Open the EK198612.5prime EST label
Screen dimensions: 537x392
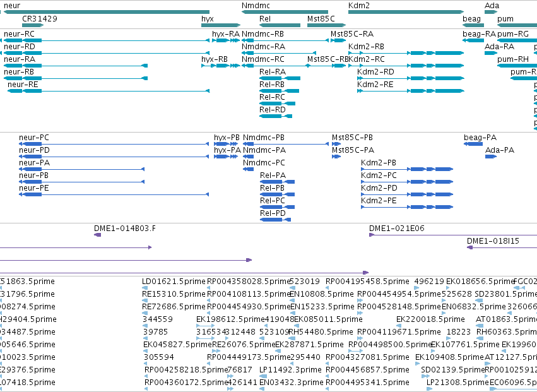[x=230, y=319]
